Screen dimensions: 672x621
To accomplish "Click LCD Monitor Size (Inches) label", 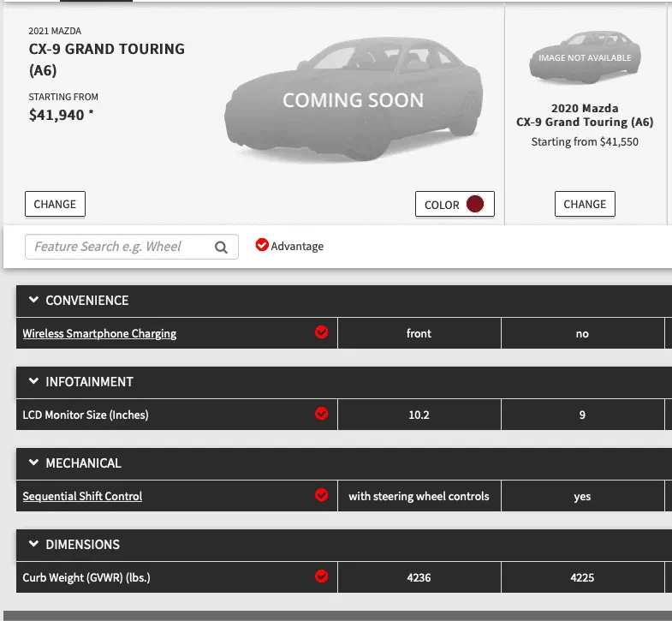I will click(86, 415).
